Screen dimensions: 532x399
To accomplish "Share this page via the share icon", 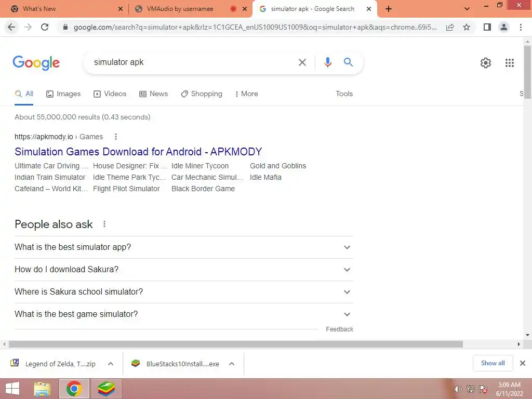I will [x=450, y=27].
